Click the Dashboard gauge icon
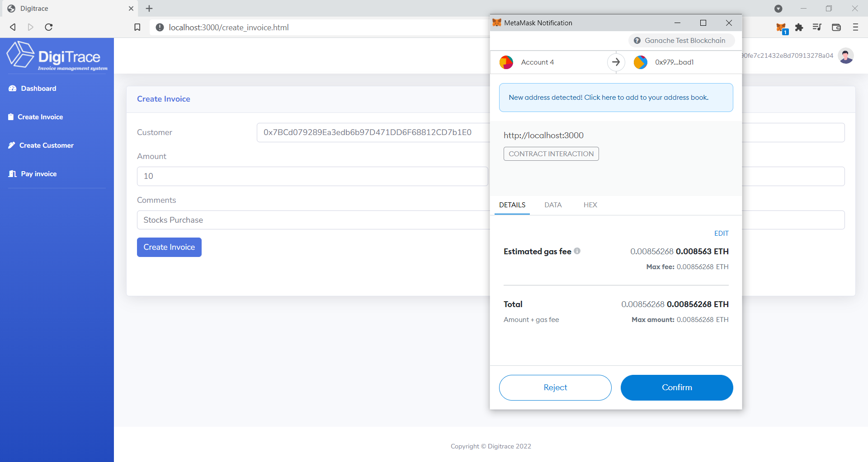The image size is (868, 462). pos(13,89)
